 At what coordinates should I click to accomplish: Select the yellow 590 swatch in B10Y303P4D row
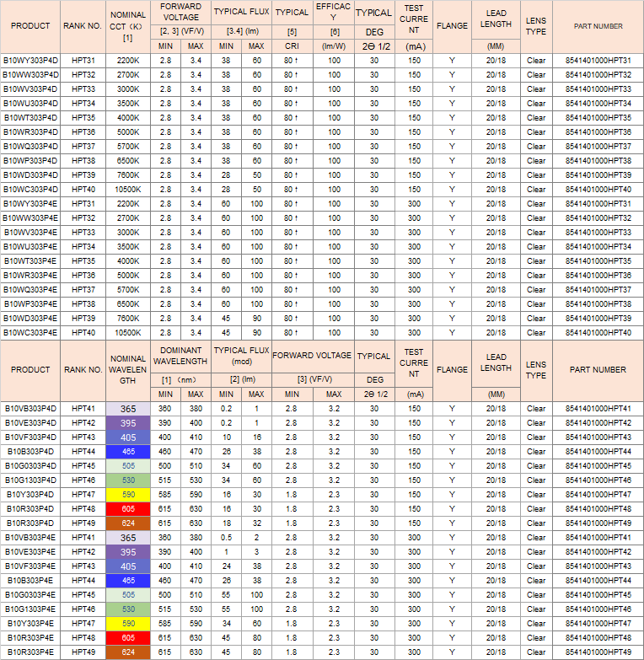[x=128, y=495]
